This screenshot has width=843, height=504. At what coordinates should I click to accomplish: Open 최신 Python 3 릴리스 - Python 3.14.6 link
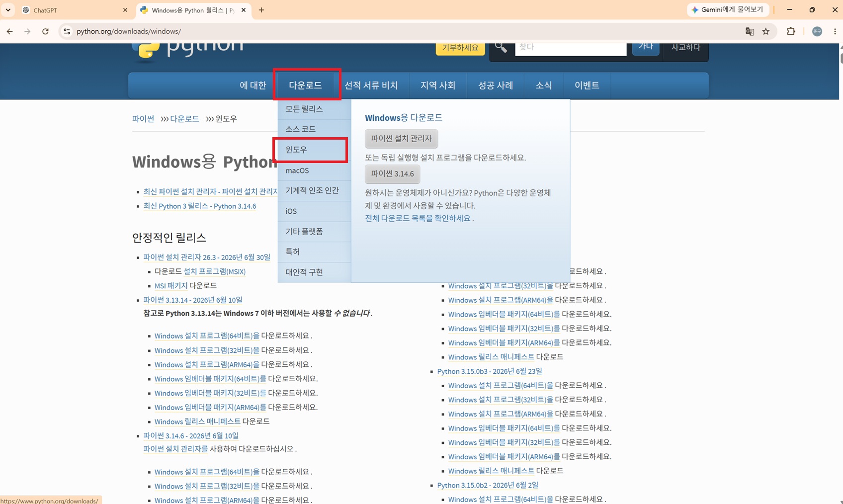[x=200, y=206]
